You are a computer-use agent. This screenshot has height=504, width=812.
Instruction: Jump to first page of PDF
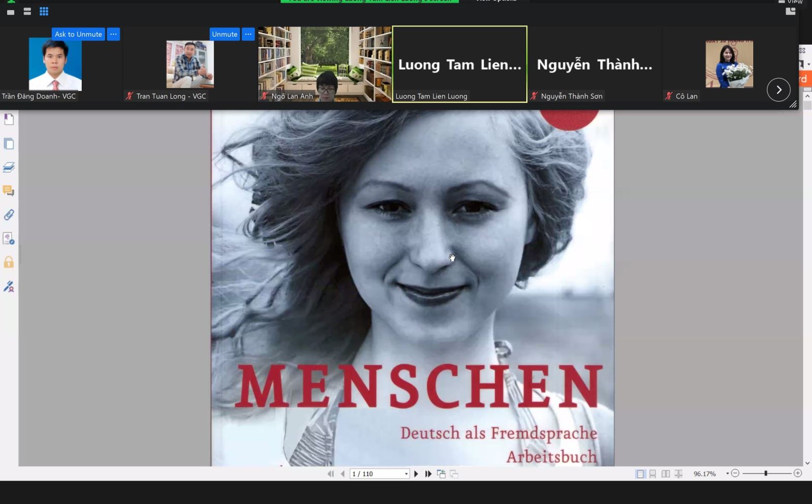coord(330,474)
